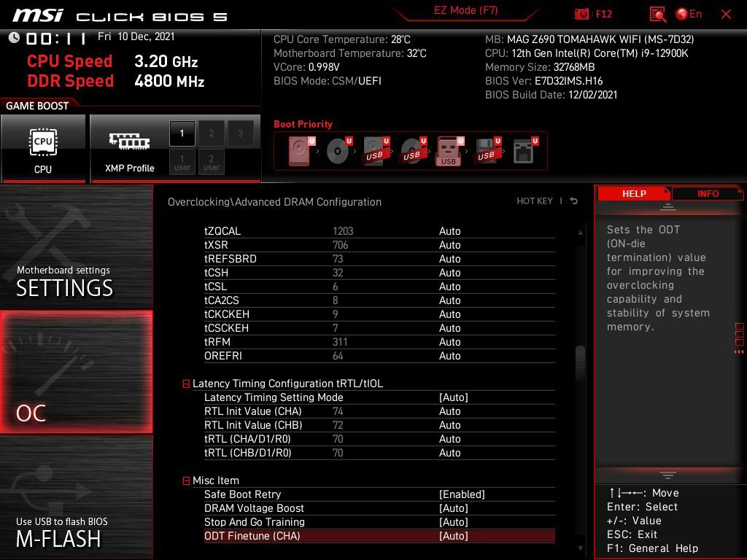Image resolution: width=747 pixels, height=560 pixels.
Task: Edit tCA2CS Auto value field
Action: [449, 300]
